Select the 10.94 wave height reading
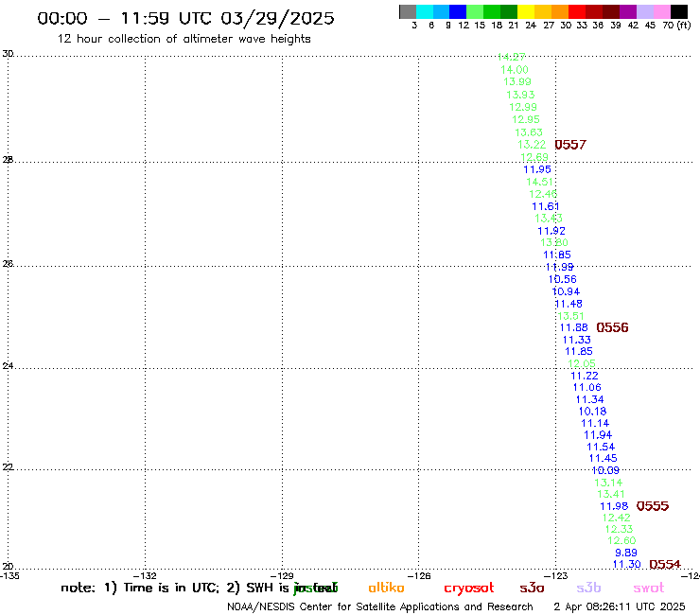The width and height of the screenshot is (700, 615). point(566,291)
